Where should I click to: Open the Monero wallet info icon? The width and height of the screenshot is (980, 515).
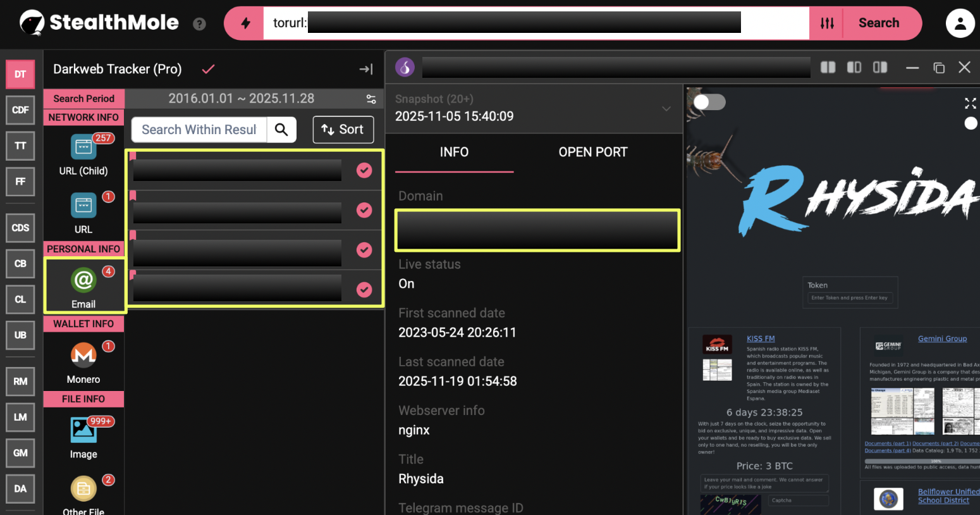83,356
